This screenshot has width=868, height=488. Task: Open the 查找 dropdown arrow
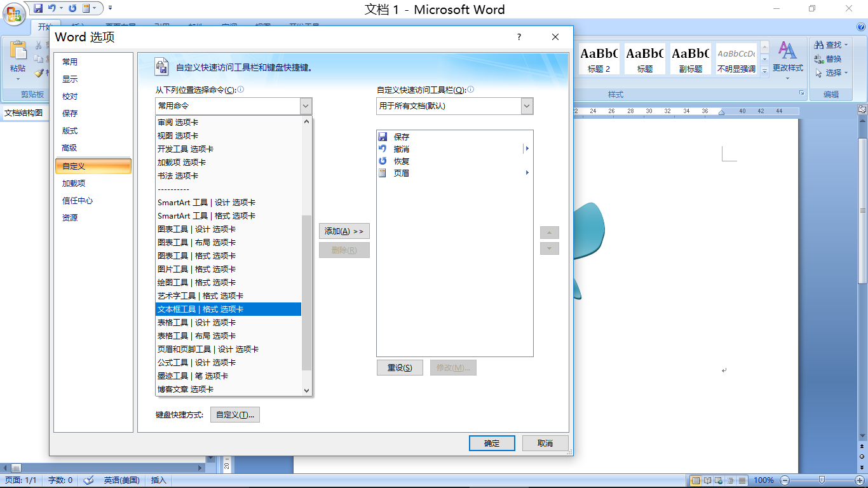(x=846, y=45)
